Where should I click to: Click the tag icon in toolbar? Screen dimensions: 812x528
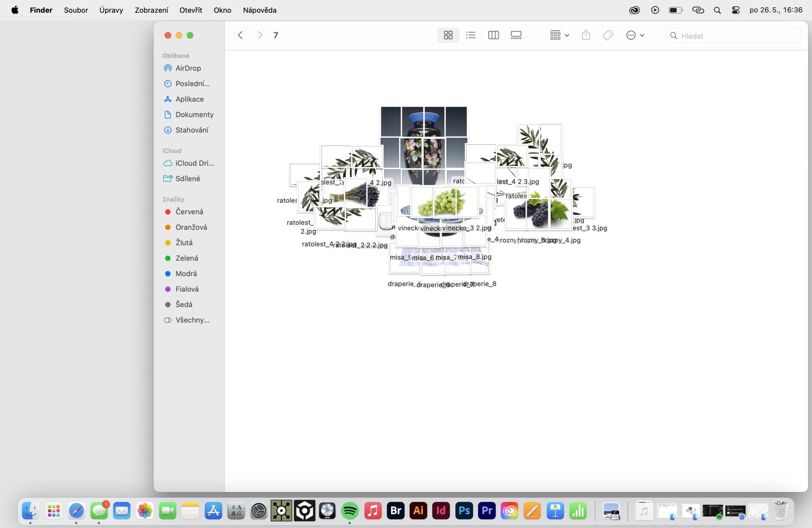pos(608,36)
